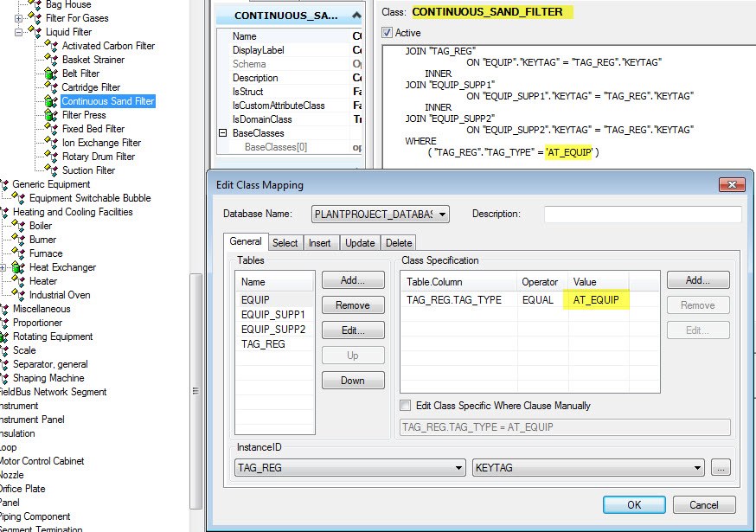
Task: Open the InstanceID TAG_REG table dropdown
Action: click(458, 468)
